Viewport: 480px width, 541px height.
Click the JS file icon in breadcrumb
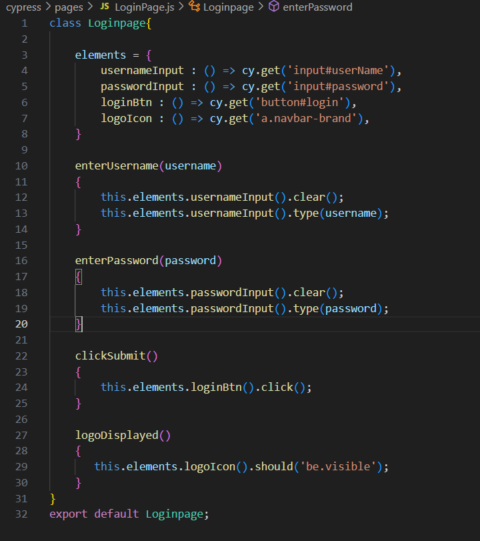(x=105, y=6)
